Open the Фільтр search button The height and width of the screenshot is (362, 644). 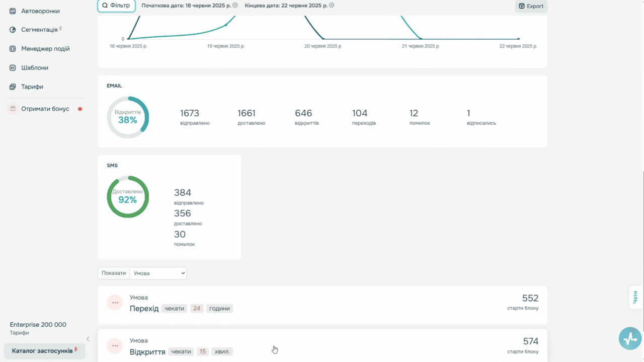pyautogui.click(x=116, y=6)
